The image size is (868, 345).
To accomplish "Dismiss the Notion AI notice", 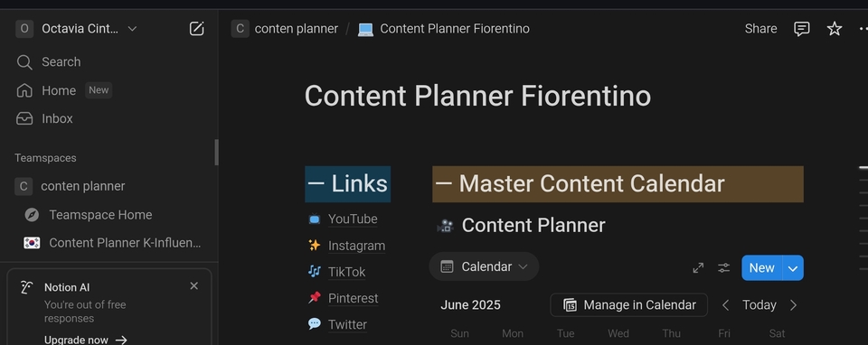I will pyautogui.click(x=193, y=285).
